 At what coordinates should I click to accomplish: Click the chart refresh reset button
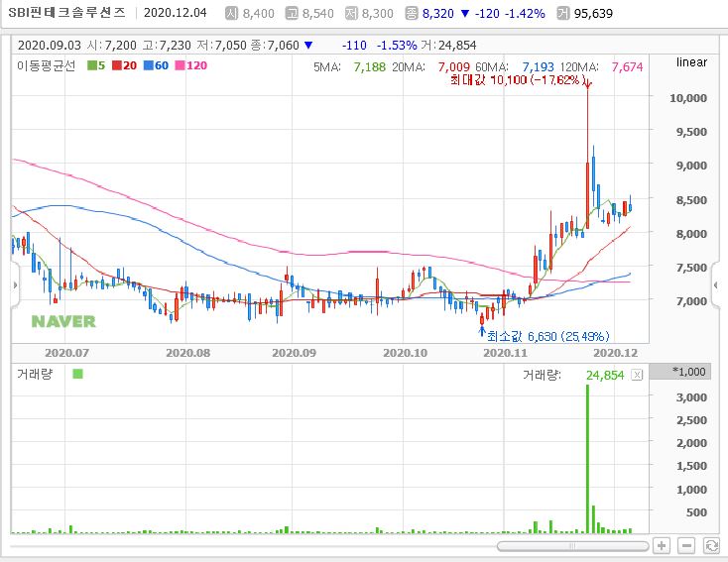pos(711,546)
